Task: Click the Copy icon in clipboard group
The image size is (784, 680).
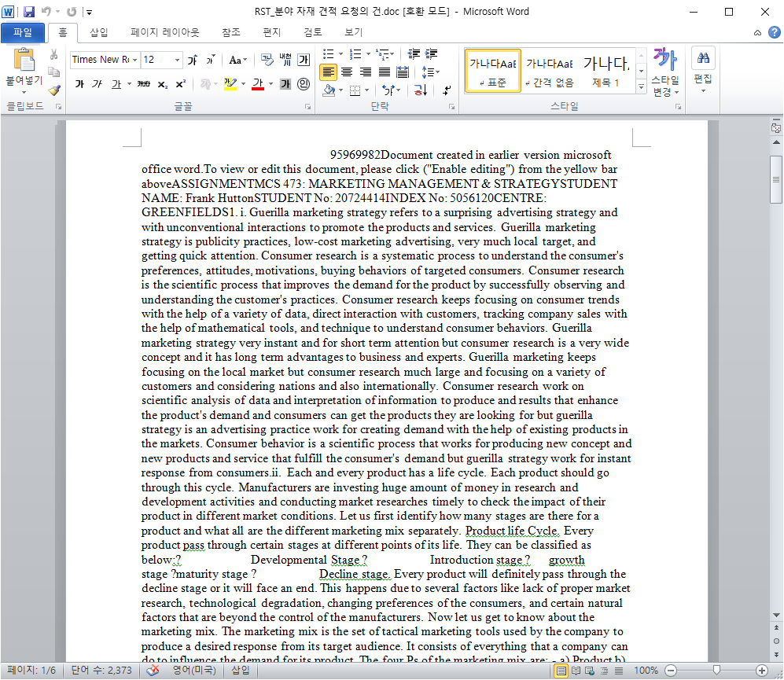Action: click(x=54, y=72)
